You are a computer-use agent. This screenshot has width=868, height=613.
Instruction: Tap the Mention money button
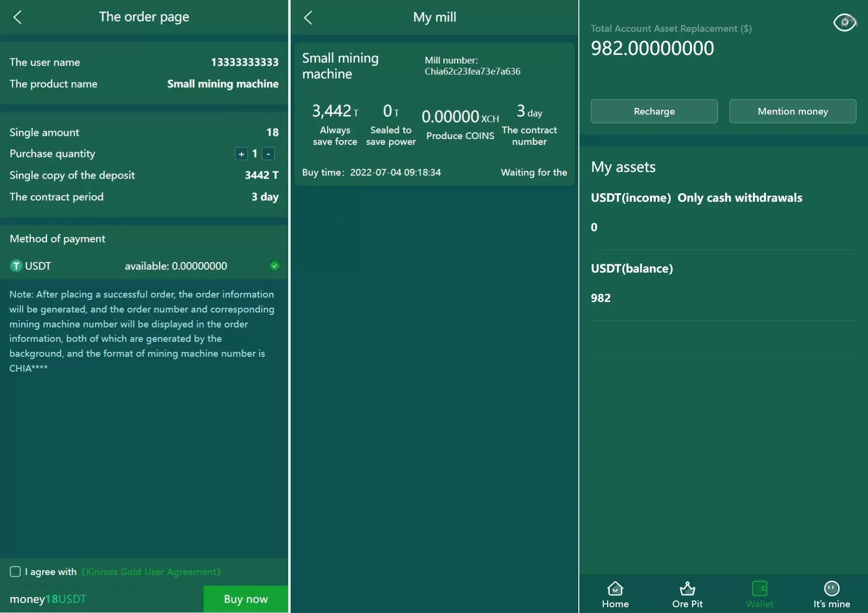click(x=792, y=111)
